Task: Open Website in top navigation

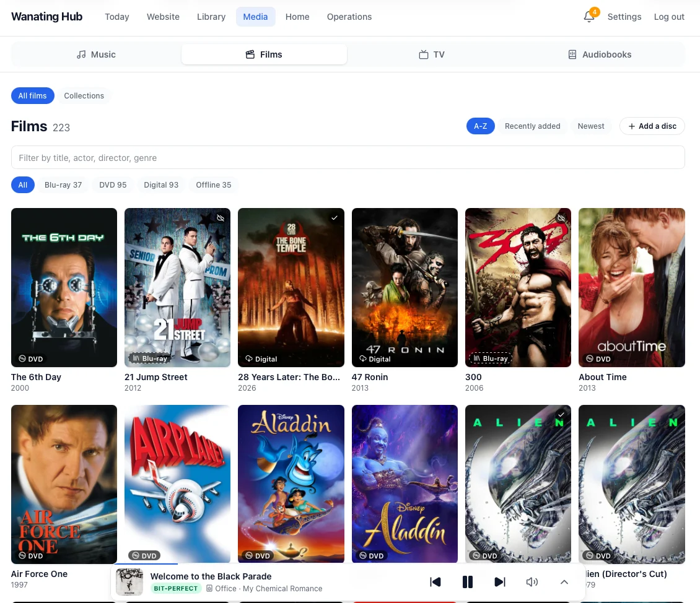Action: (163, 17)
